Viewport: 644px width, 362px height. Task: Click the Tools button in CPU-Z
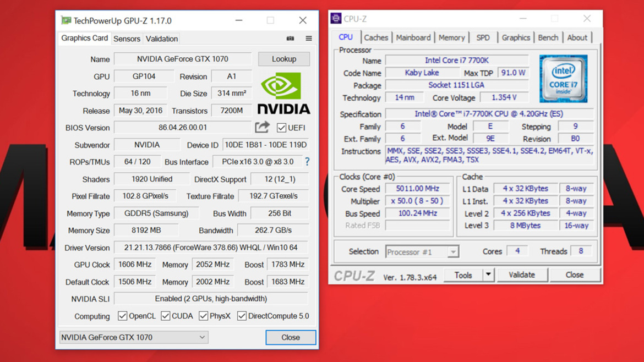coord(463,275)
